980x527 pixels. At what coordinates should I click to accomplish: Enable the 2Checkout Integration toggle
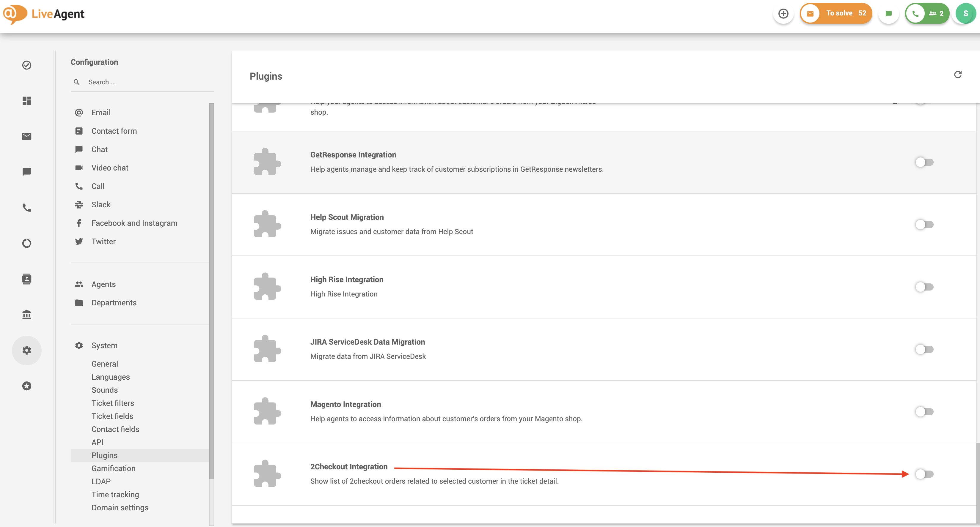(x=924, y=474)
